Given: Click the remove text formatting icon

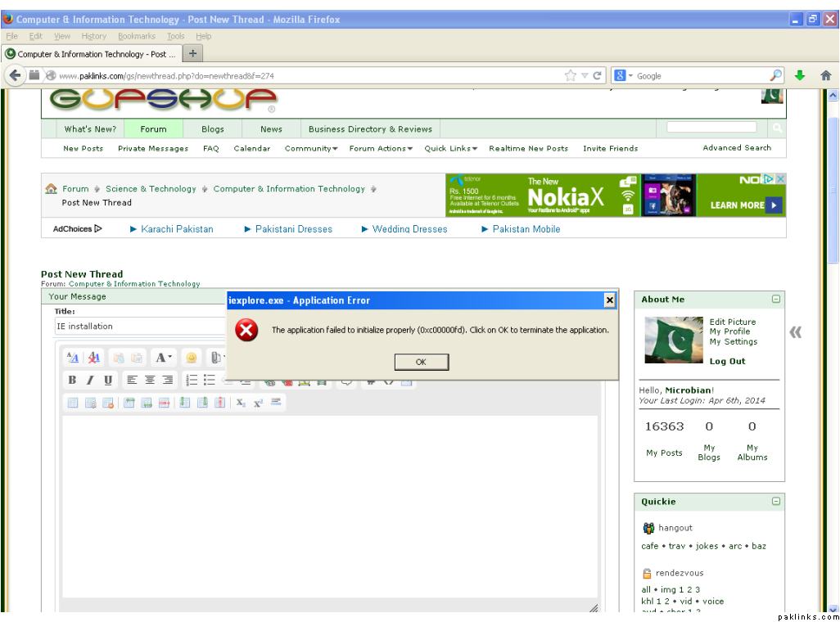Looking at the screenshot, I should click(x=94, y=358).
